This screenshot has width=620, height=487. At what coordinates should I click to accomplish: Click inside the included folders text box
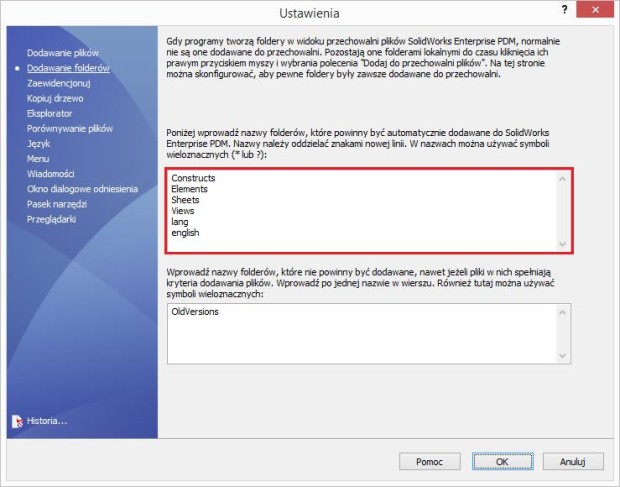coord(360,210)
